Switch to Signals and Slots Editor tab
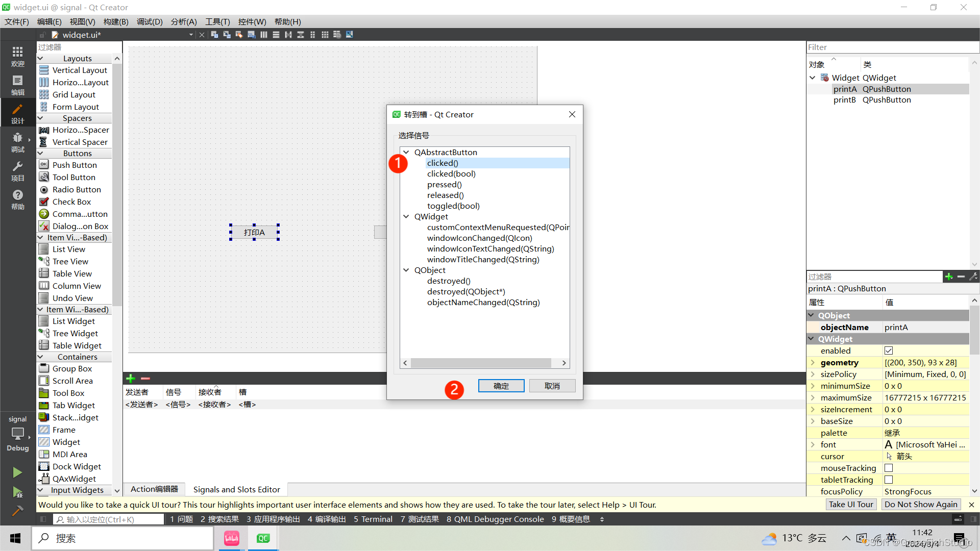980x551 pixels. 236,489
